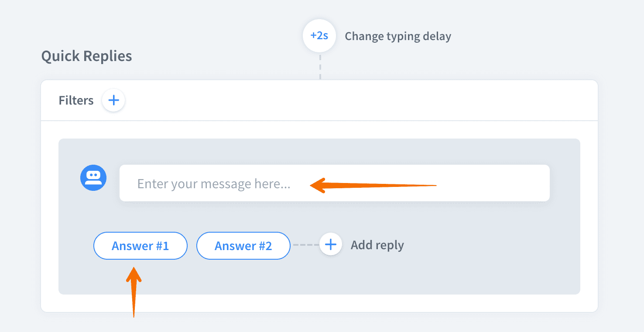Click the plus icon next to Filters
Image resolution: width=644 pixels, height=332 pixels.
pyautogui.click(x=113, y=100)
